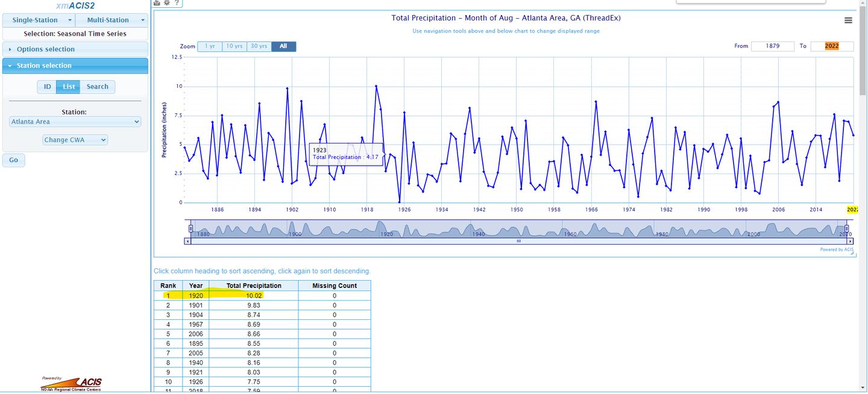The image size is (868, 394).
Task: Click the From year input field
Action: click(772, 46)
